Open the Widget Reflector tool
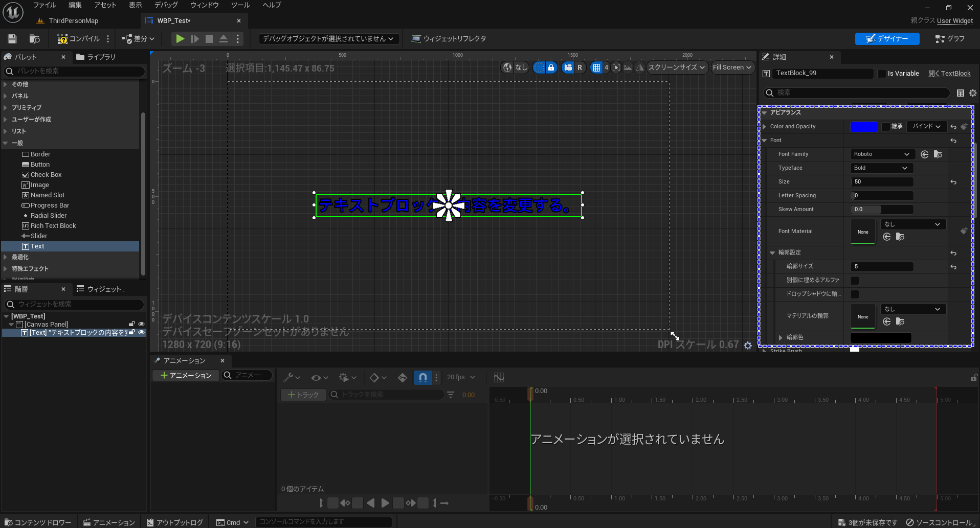 click(449, 38)
